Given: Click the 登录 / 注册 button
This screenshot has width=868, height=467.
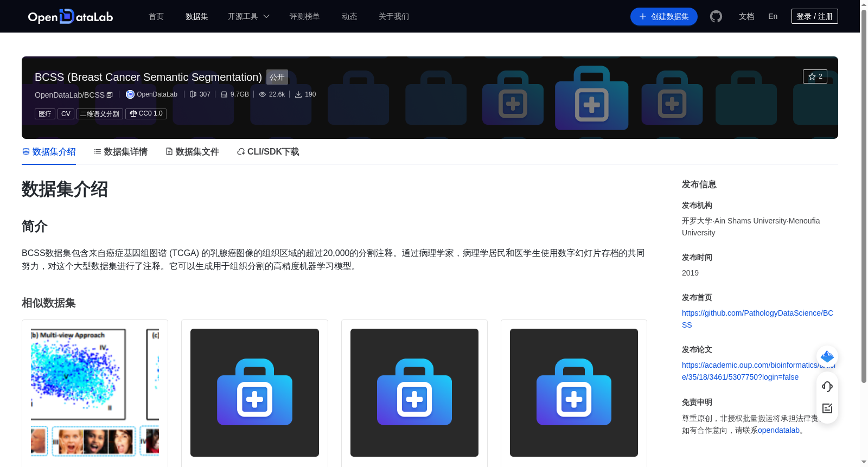Looking at the screenshot, I should [x=815, y=16].
